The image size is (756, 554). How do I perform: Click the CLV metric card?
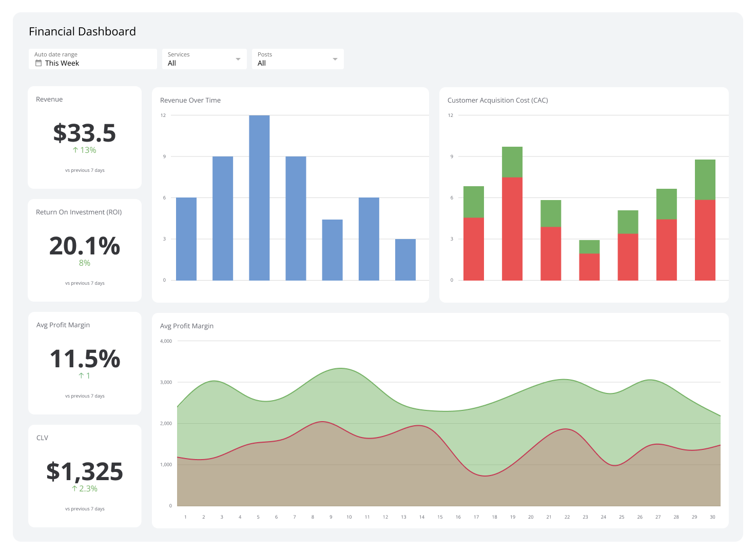84,474
